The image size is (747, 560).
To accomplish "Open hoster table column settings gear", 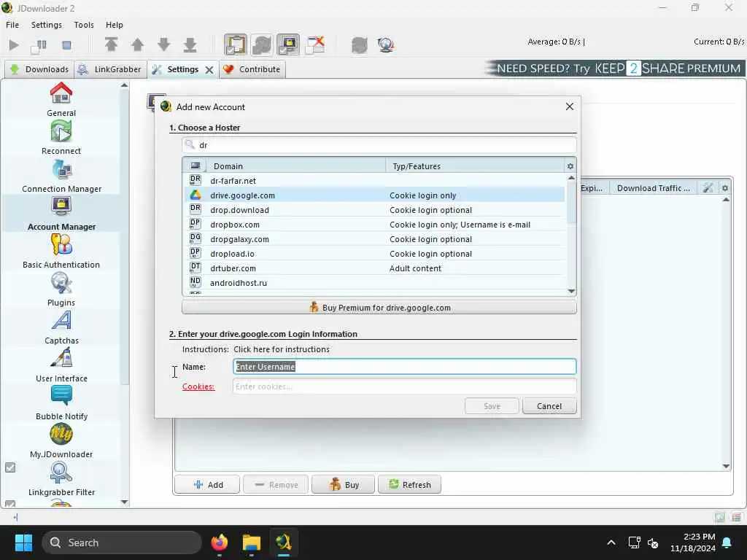I will click(x=570, y=166).
